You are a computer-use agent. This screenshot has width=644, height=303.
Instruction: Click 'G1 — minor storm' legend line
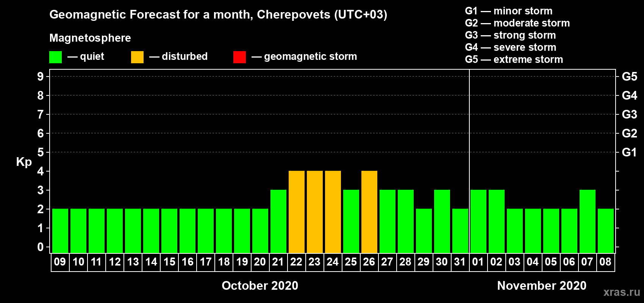tap(509, 11)
